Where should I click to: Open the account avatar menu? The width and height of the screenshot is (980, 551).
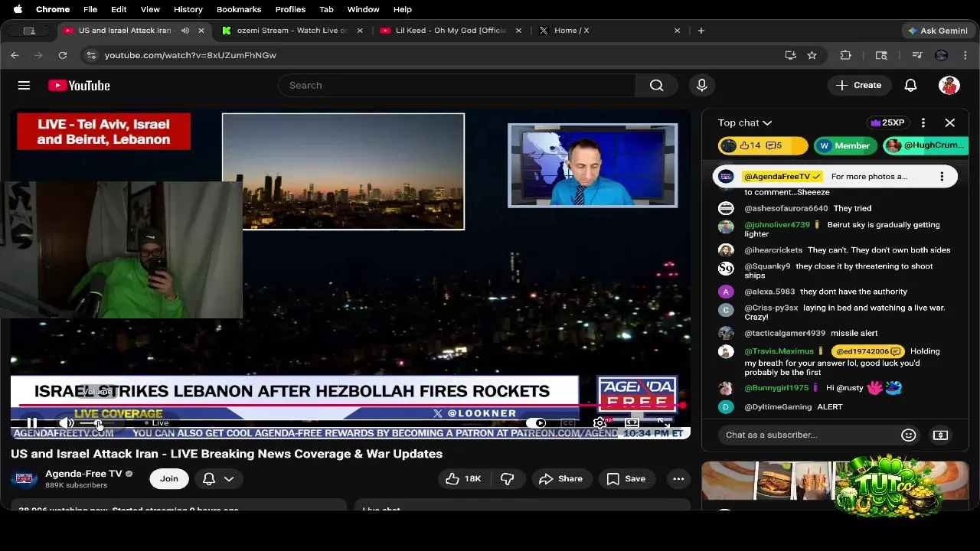click(949, 85)
